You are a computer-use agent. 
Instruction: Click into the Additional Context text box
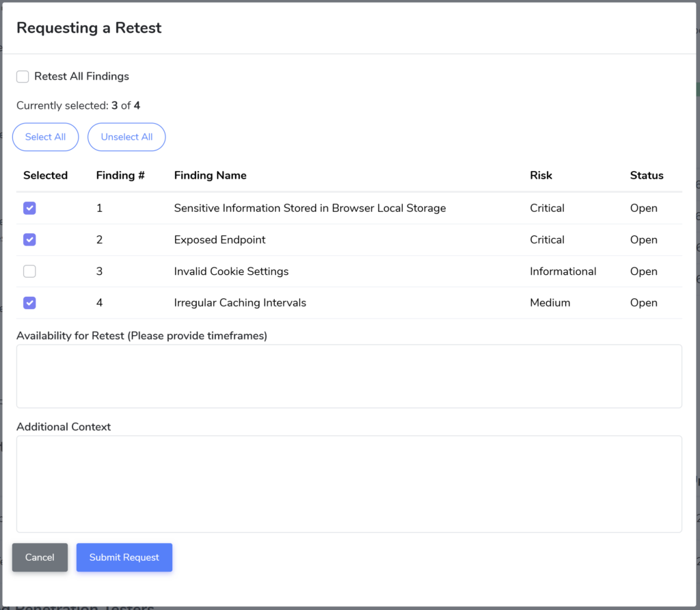click(x=349, y=483)
